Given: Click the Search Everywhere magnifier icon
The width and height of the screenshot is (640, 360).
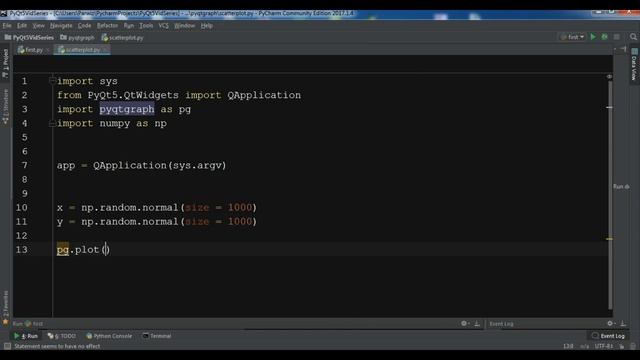Looking at the screenshot, I should 633,37.
